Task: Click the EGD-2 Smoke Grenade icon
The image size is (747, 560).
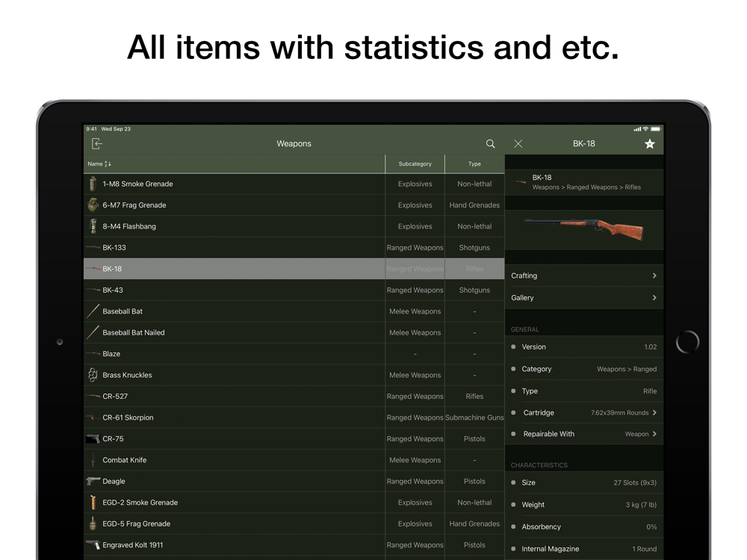Action: coord(93,503)
